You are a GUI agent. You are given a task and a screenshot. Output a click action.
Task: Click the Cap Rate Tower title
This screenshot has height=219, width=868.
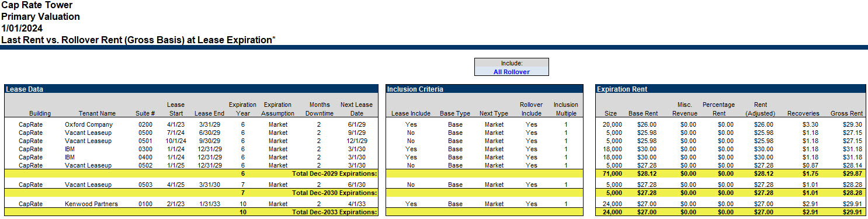(x=37, y=5)
